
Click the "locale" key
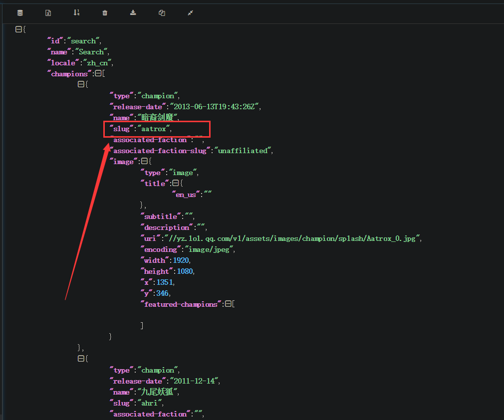coord(63,63)
